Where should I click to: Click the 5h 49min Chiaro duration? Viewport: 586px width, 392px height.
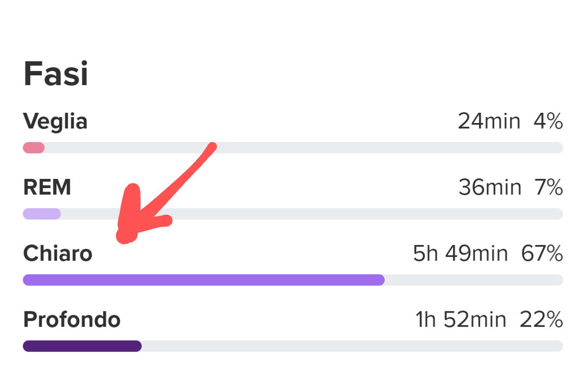(x=461, y=254)
